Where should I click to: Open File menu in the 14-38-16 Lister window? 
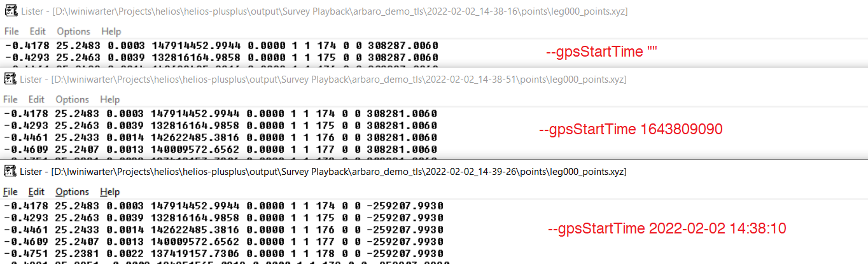tap(11, 31)
